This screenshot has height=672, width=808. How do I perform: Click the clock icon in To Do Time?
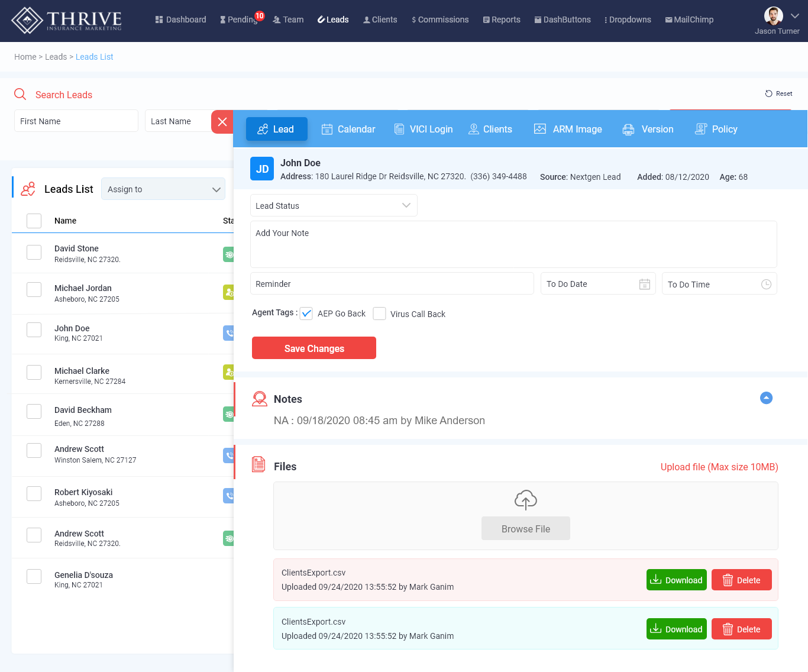[766, 285]
